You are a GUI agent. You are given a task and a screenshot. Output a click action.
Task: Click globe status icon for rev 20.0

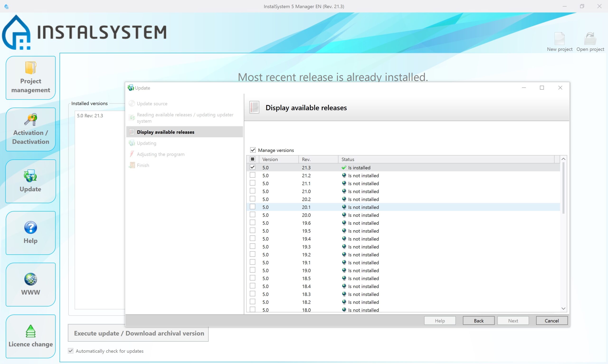click(344, 215)
